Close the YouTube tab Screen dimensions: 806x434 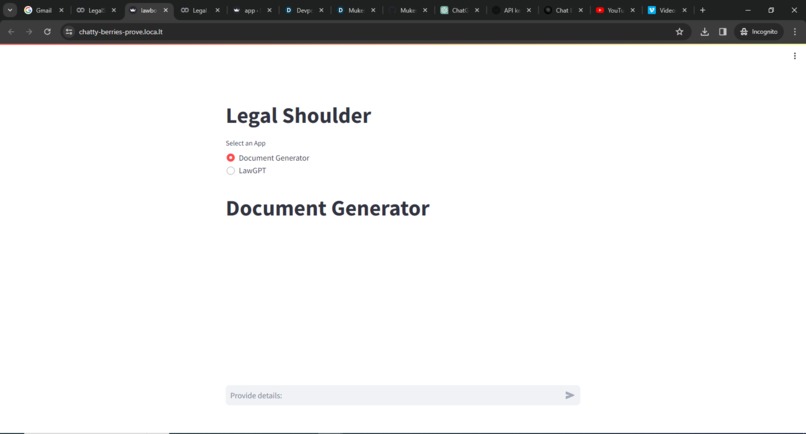[x=633, y=10]
